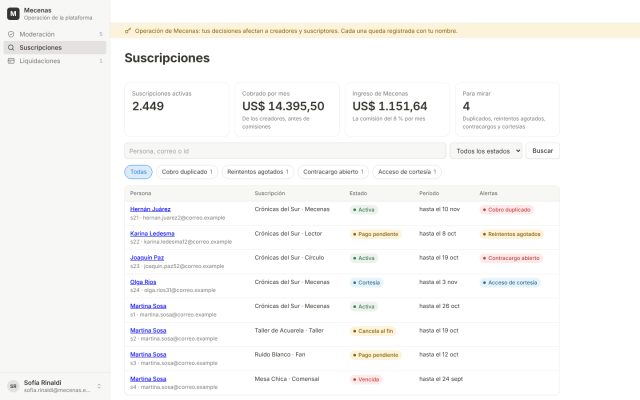Image resolution: width=640 pixels, height=400 pixels.
Task: Click the Ingreso de Mecenas card
Action: (397, 109)
